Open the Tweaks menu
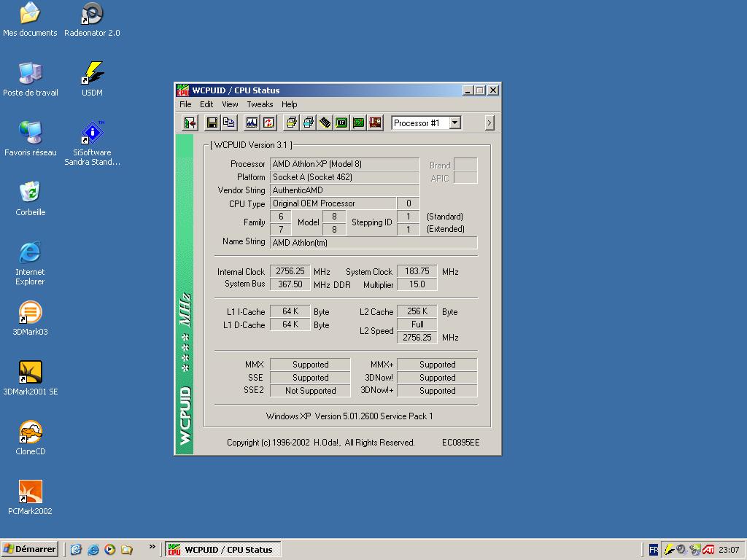Image resolution: width=747 pixels, height=560 pixels. pos(260,104)
